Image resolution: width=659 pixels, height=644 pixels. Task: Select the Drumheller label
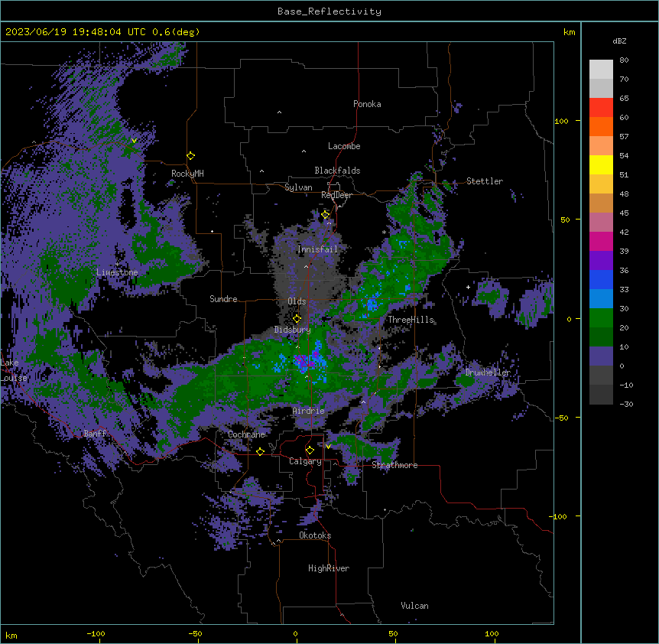[x=488, y=372]
